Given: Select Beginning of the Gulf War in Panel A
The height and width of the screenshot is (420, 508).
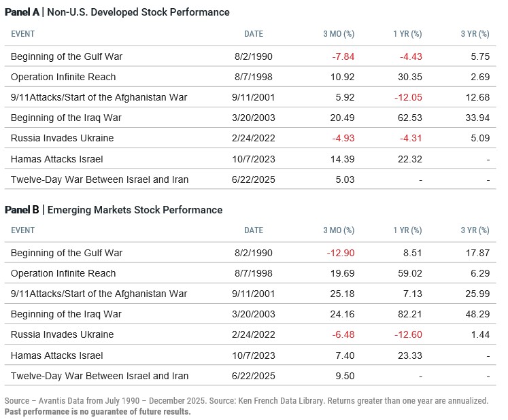Looking at the screenshot, I should pyautogui.click(x=67, y=56).
